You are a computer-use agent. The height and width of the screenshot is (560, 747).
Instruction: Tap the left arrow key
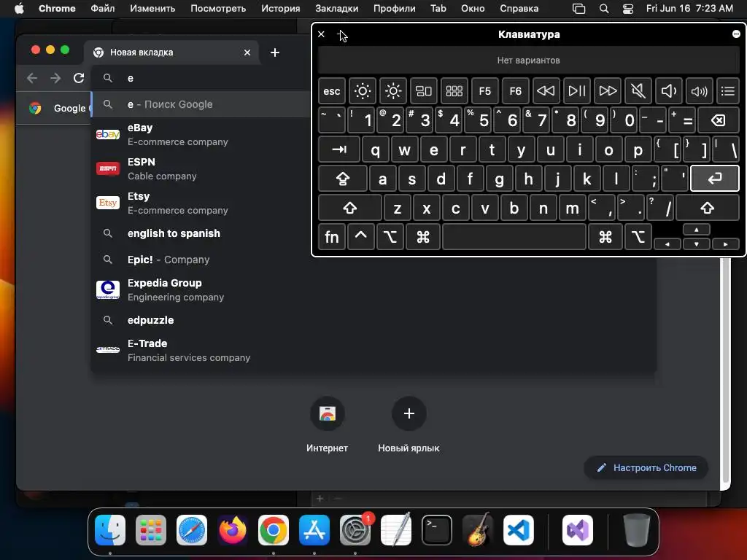667,244
